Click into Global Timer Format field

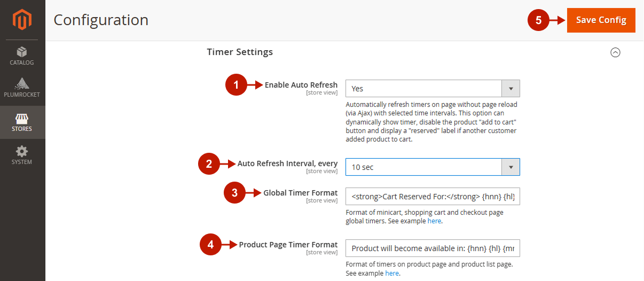(433, 197)
